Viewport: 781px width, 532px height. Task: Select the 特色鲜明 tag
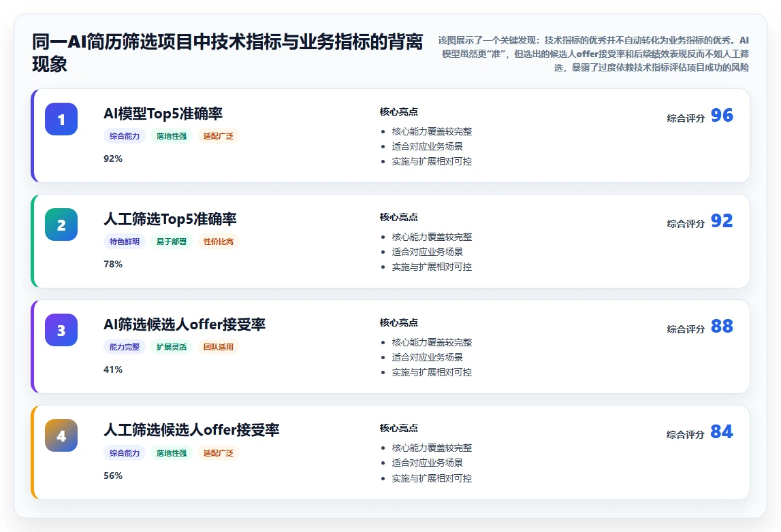click(x=125, y=242)
